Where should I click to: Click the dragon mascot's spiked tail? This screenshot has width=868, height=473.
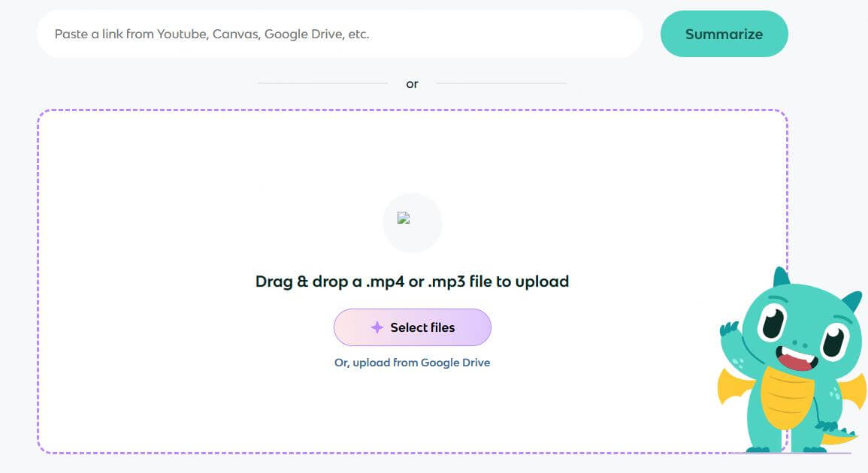click(x=840, y=435)
